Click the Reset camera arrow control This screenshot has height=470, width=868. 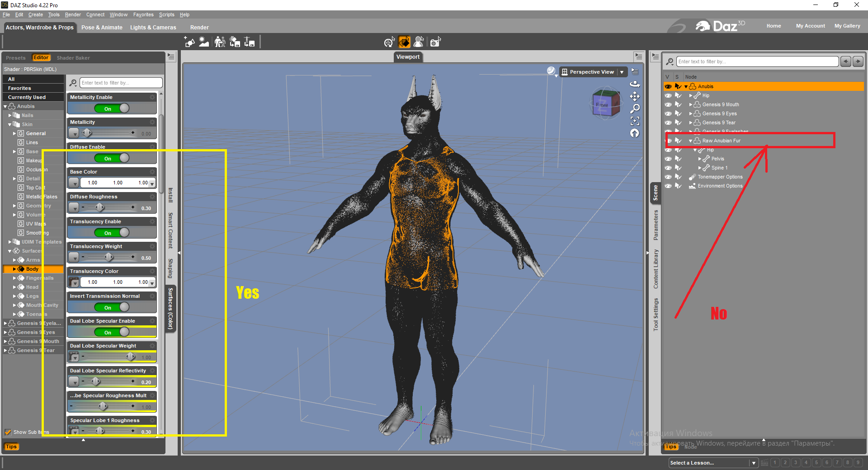(x=635, y=133)
